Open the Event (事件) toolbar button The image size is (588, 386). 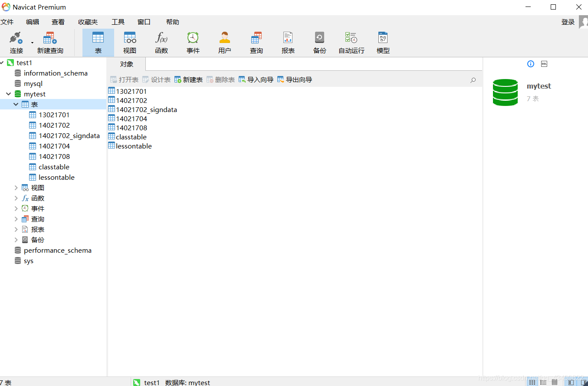[193, 43]
